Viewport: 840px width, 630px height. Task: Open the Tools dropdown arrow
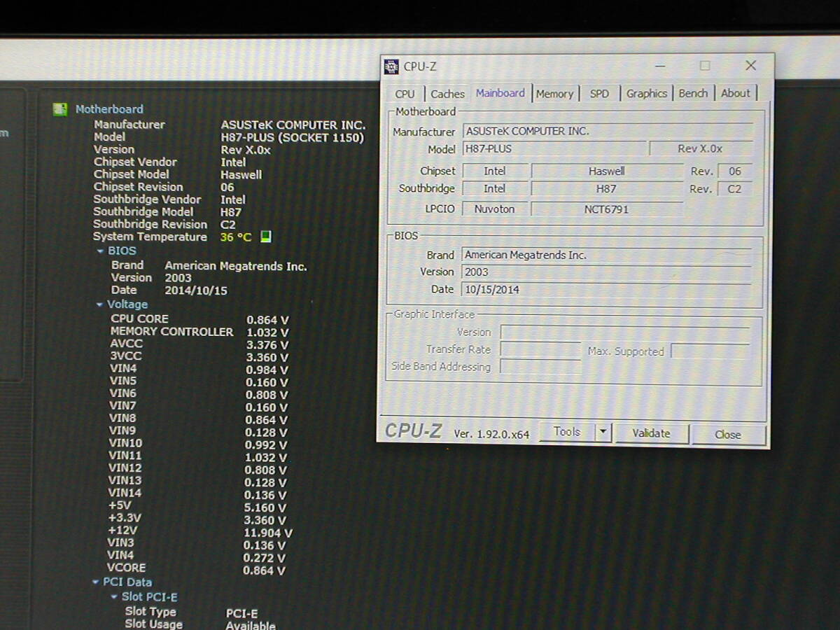tap(603, 433)
